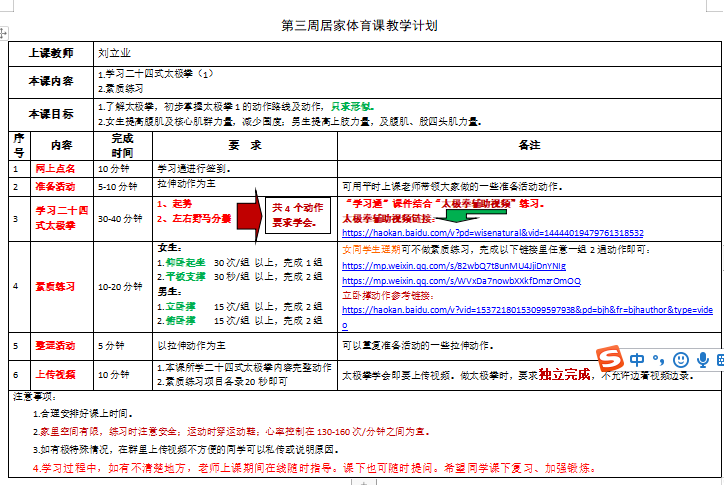Open the Sogou emoji smiley panel
This screenshot has height=485, width=724.
(x=681, y=360)
